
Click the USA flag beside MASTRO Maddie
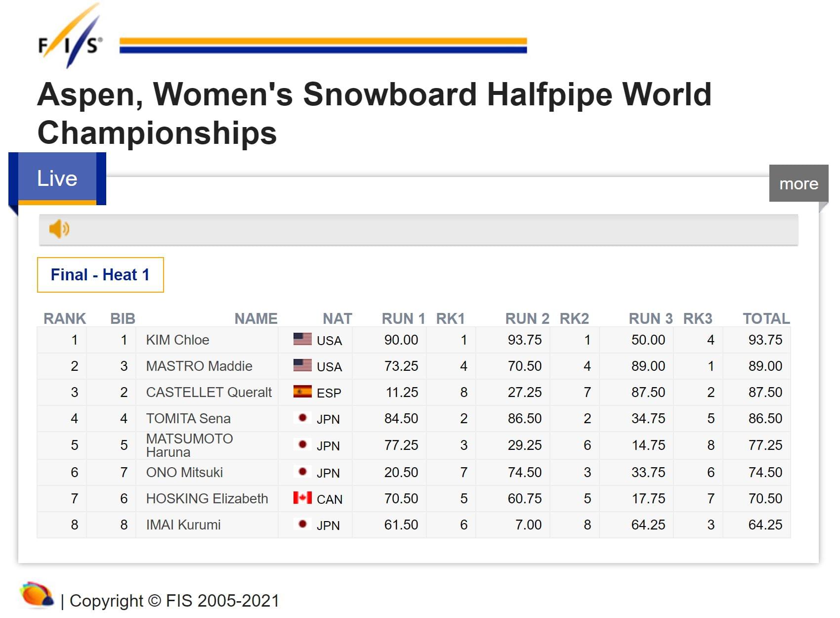click(x=302, y=365)
